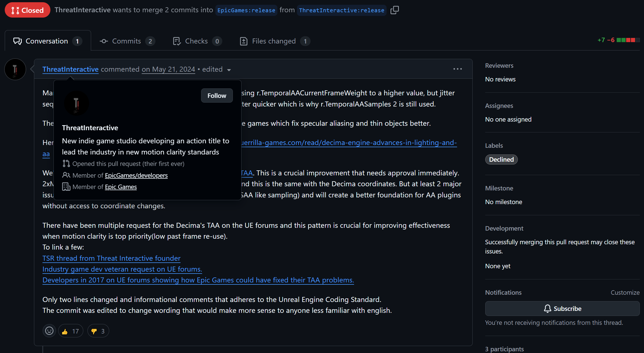Open the Reviewers section

[499, 66]
